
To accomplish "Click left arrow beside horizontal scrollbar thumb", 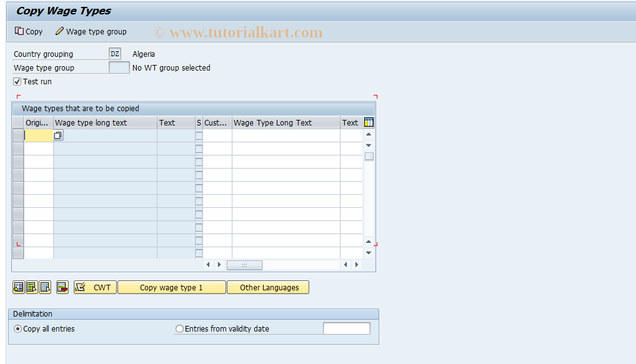I will pos(208,265).
